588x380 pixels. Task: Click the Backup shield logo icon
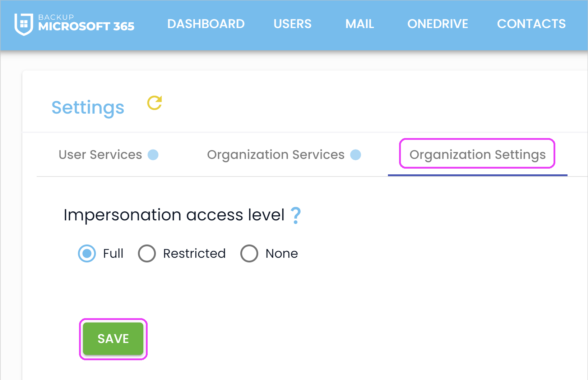click(24, 24)
